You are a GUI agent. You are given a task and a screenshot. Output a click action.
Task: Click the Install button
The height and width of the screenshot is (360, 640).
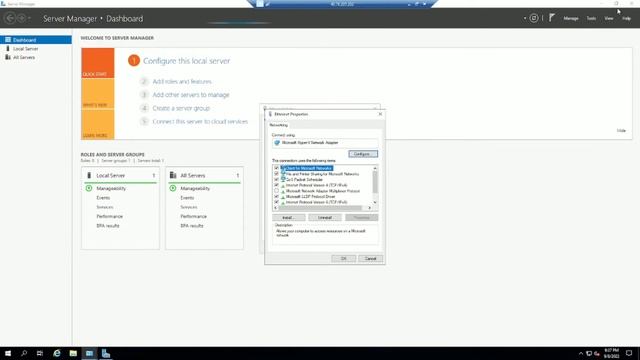point(289,218)
